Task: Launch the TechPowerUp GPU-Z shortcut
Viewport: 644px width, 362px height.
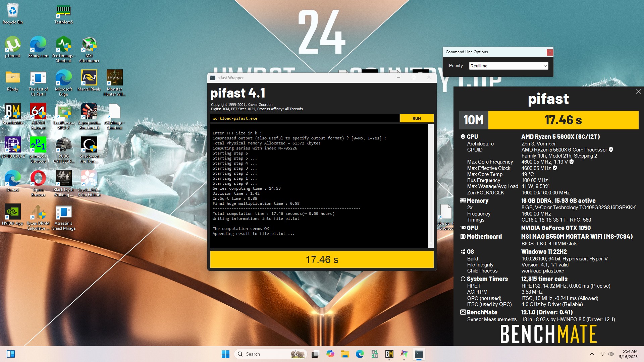Action: coord(63,116)
